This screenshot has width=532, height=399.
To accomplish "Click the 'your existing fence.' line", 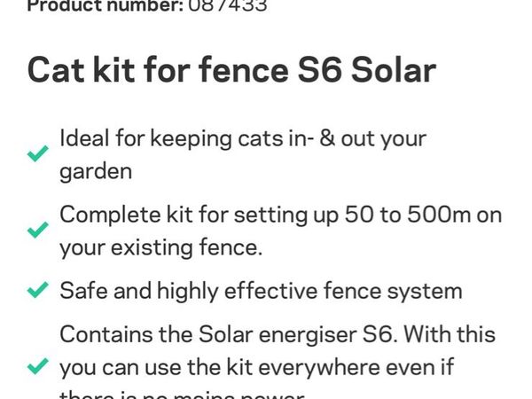I will click(x=161, y=248).
